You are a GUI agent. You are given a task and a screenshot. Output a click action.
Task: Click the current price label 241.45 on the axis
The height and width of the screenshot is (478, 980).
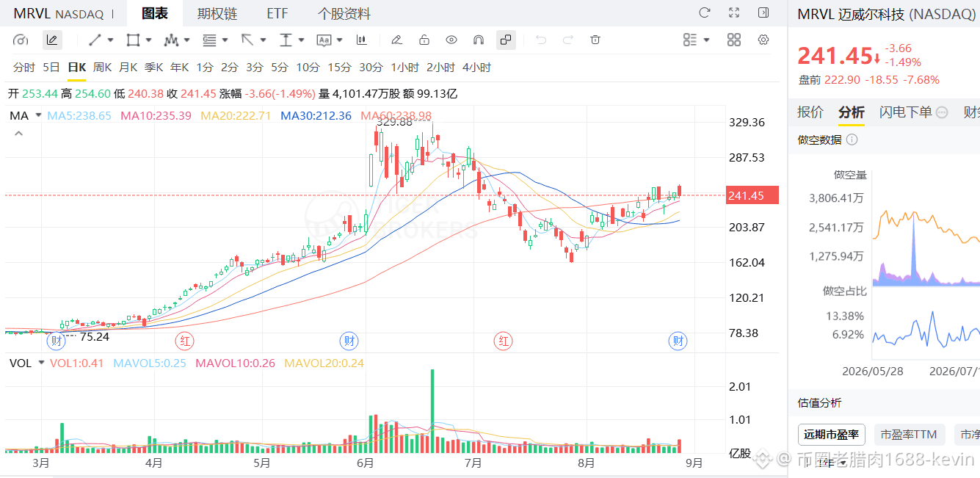coord(751,195)
